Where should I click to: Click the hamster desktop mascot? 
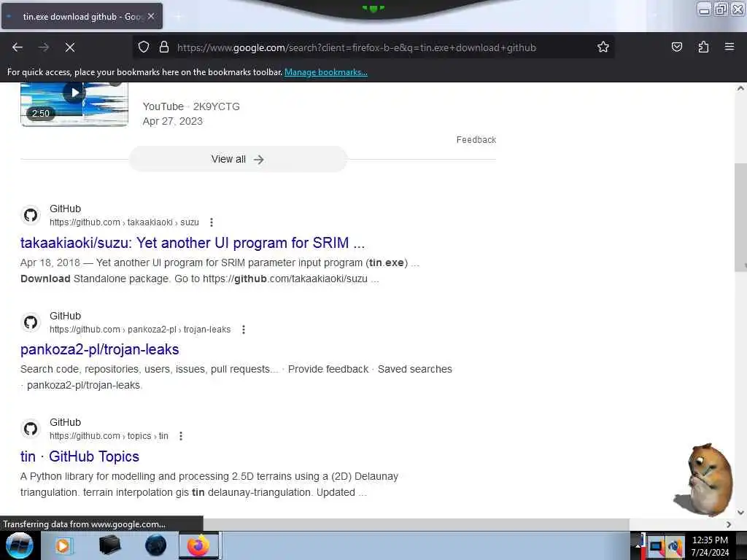click(704, 479)
